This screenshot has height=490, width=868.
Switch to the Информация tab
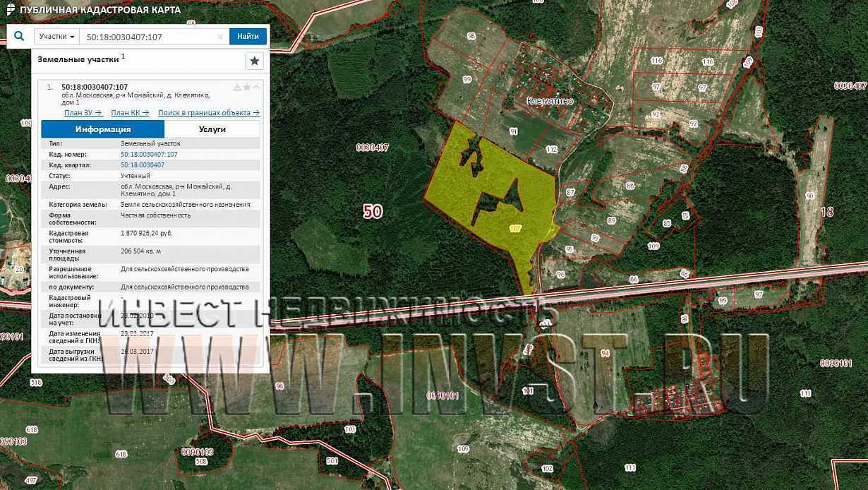coord(103,129)
